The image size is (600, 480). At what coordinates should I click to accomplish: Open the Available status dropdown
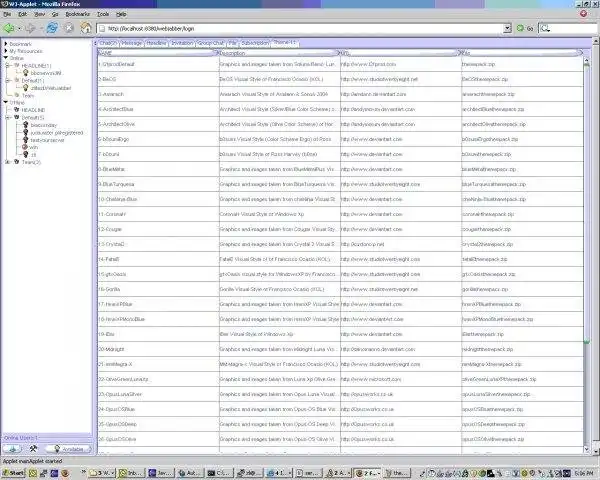click(x=68, y=449)
